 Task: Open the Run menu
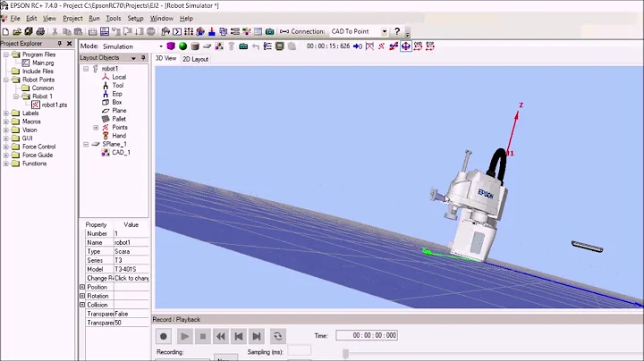coord(94,19)
